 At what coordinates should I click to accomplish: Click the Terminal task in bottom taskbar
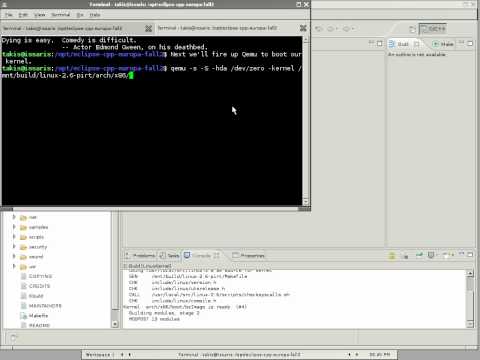click(x=239, y=355)
